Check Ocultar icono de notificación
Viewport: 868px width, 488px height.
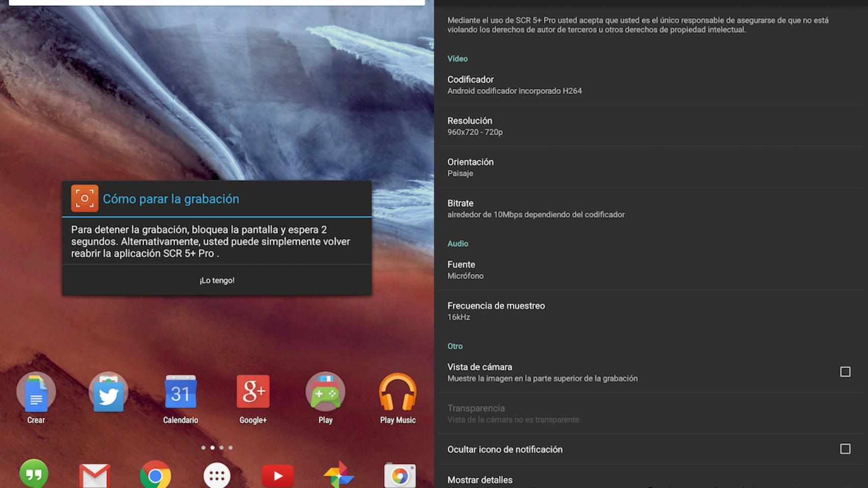845,449
